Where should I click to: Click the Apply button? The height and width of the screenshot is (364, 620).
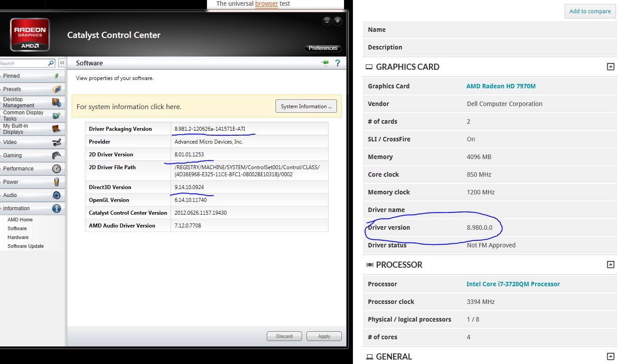click(324, 336)
